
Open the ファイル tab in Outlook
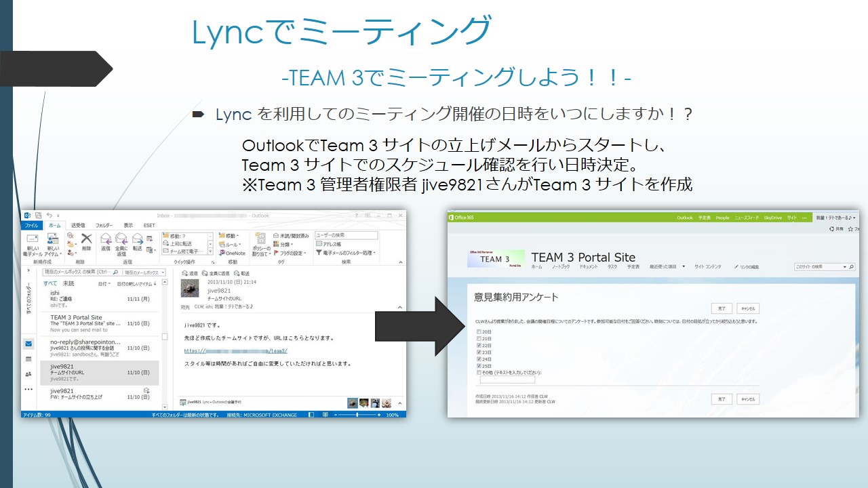[32, 225]
